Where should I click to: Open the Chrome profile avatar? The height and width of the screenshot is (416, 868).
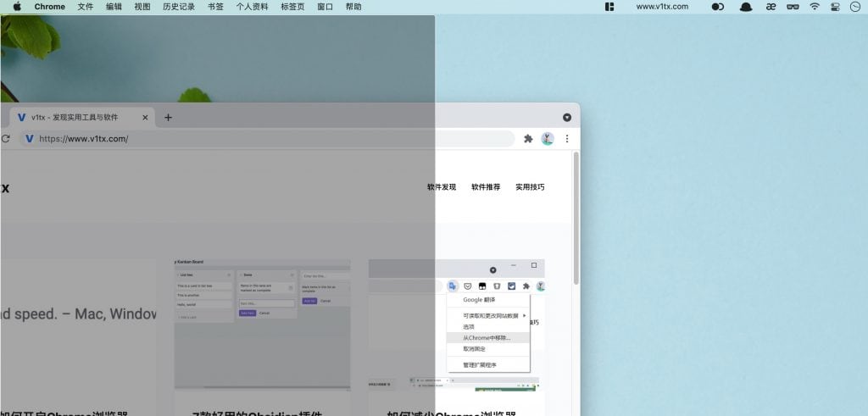pyautogui.click(x=548, y=139)
